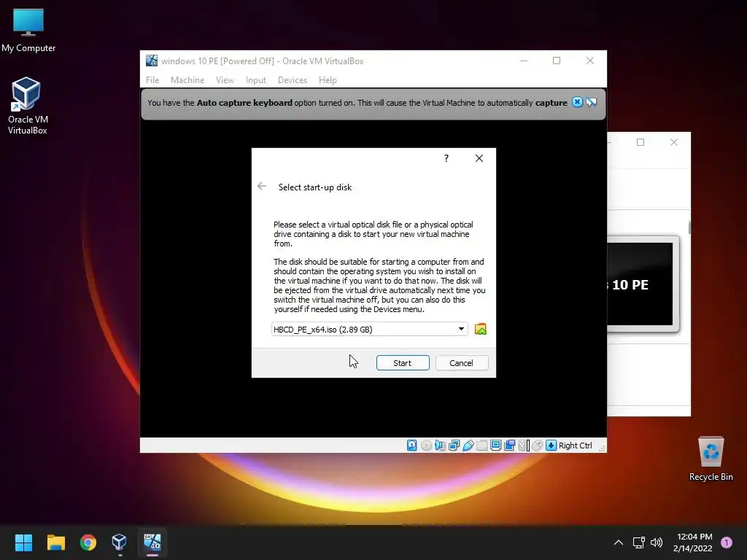Viewport: 747px width, 560px height.
Task: Click the audio status icon
Action: click(440, 446)
